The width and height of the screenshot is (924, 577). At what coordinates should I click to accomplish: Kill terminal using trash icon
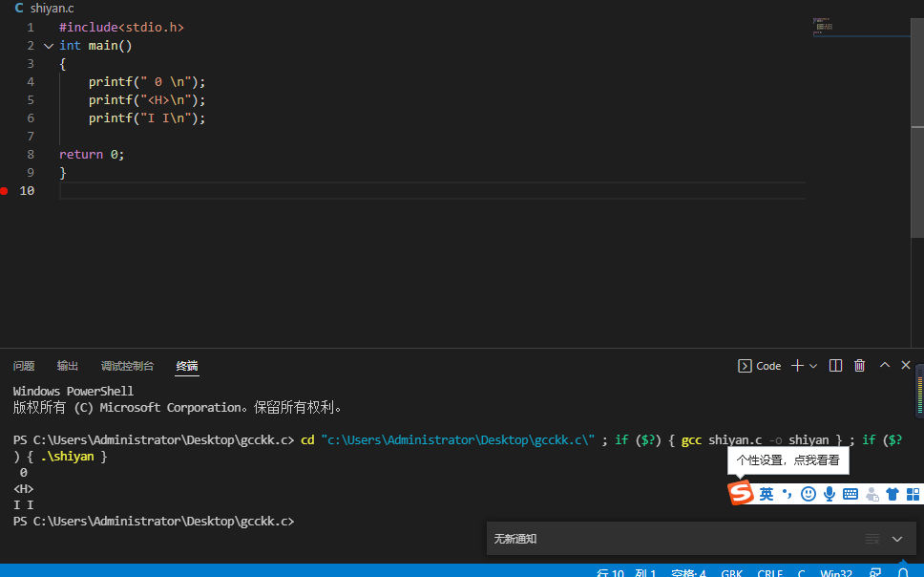tap(859, 366)
